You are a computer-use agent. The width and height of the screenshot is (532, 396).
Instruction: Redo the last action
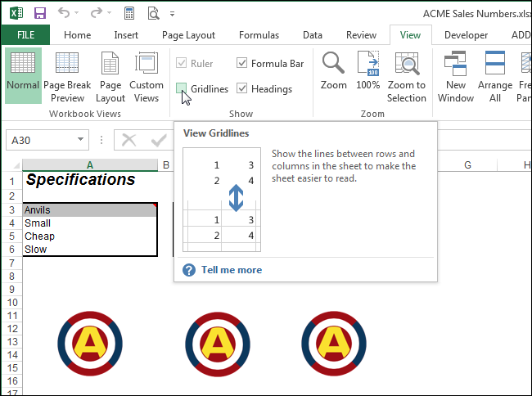[97, 13]
